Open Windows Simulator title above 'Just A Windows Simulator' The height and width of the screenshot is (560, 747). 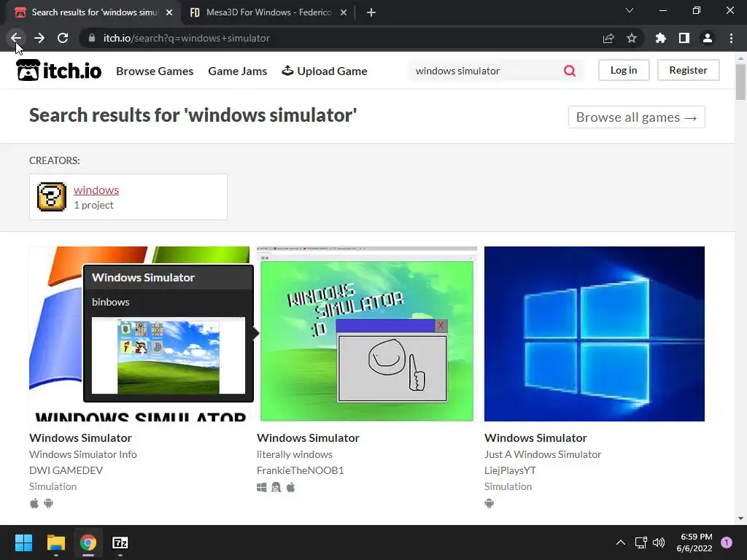click(535, 437)
